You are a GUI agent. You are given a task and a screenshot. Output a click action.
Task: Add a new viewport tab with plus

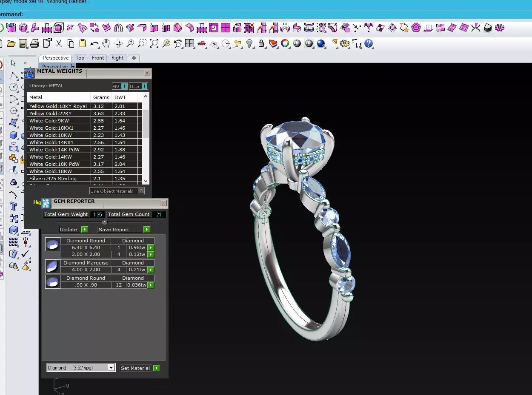pos(134,58)
